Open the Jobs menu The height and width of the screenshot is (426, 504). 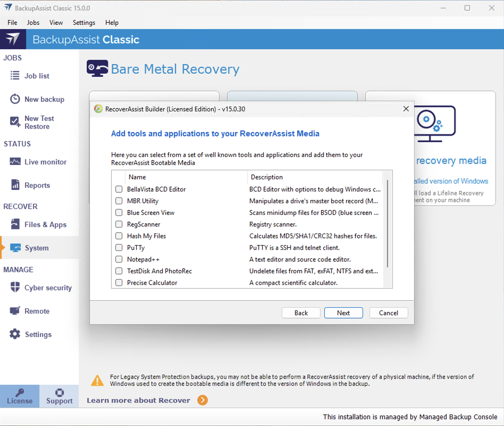point(33,23)
